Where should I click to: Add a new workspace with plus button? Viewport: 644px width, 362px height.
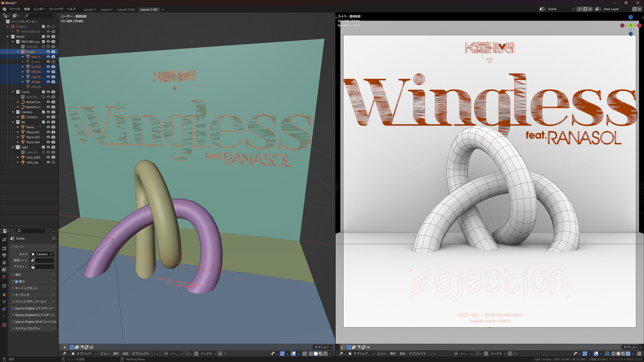pyautogui.click(x=163, y=10)
